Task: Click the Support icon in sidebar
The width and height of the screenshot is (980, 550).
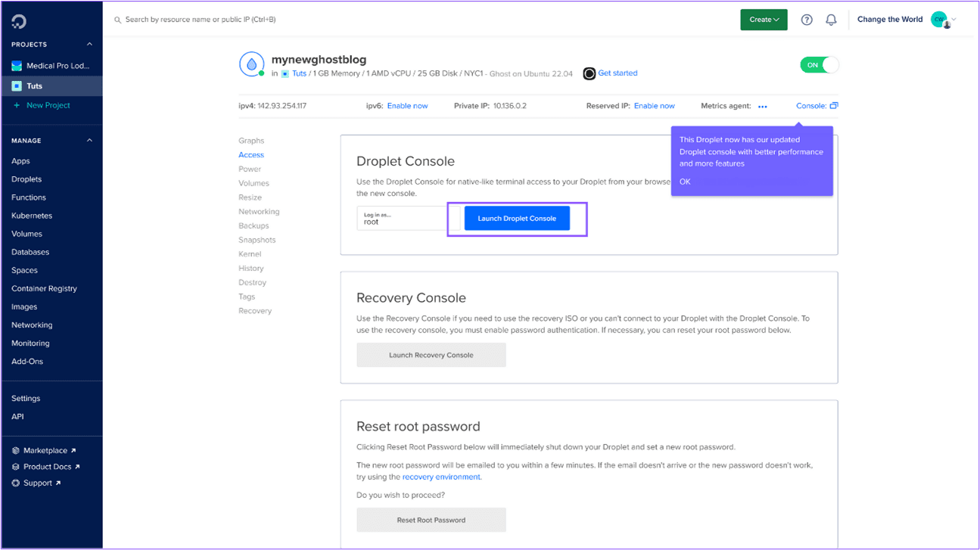Action: click(16, 483)
